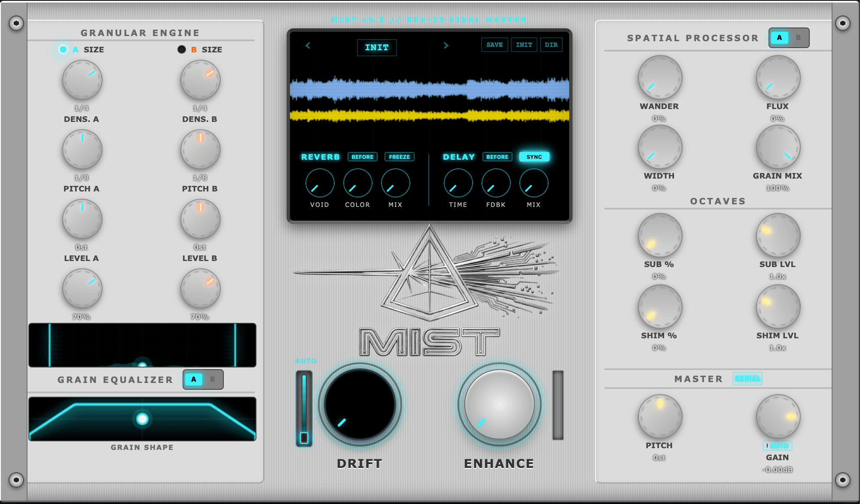The height and width of the screenshot is (504, 860).
Task: Toggle SERIAL routing in the Master section
Action: (x=747, y=379)
